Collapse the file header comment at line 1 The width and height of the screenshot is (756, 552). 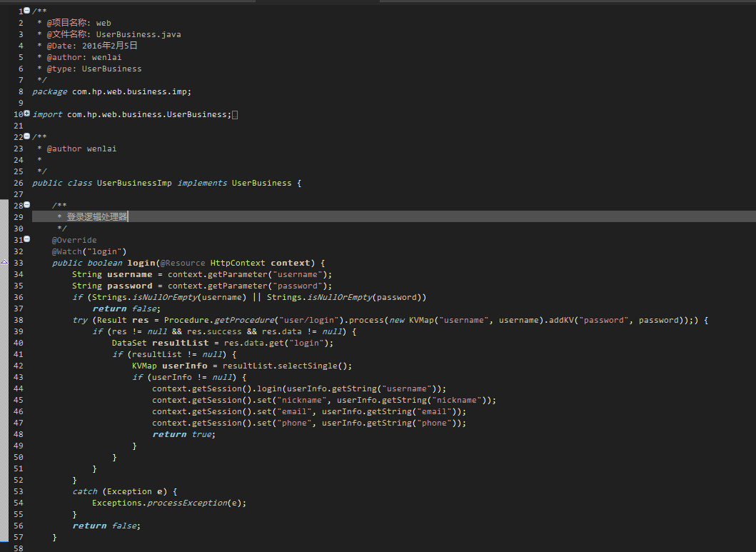(x=27, y=10)
